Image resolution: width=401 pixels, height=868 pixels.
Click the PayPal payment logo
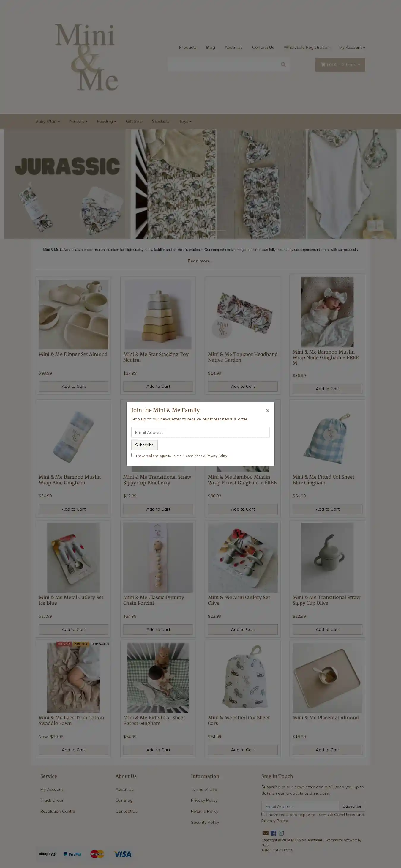point(72,854)
